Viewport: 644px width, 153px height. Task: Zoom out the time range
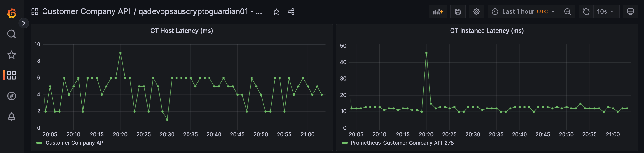568,11
